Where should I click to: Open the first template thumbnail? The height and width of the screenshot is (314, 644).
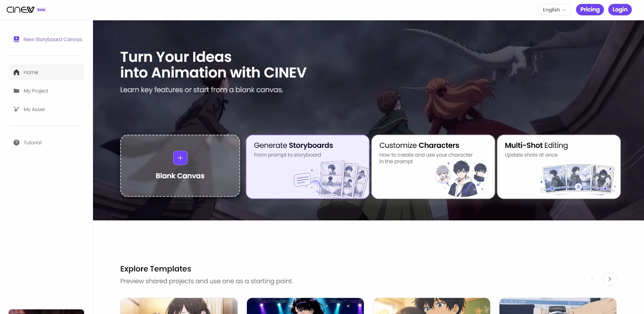pos(179,306)
